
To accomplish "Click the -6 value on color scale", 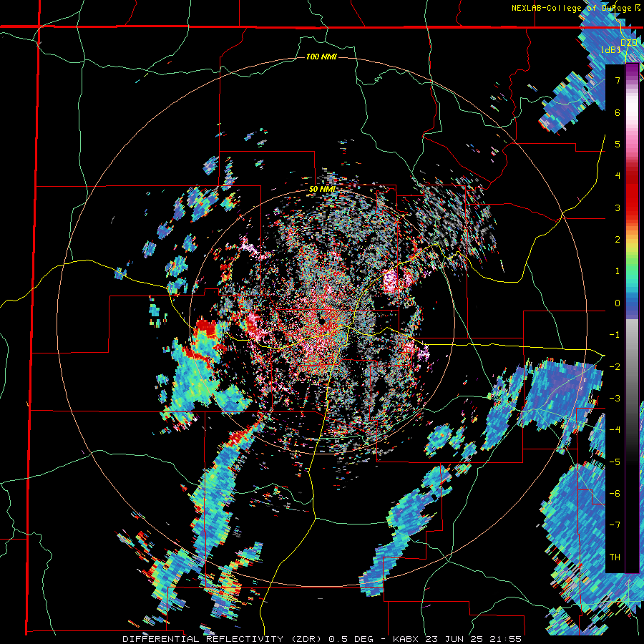I will [x=615, y=494].
